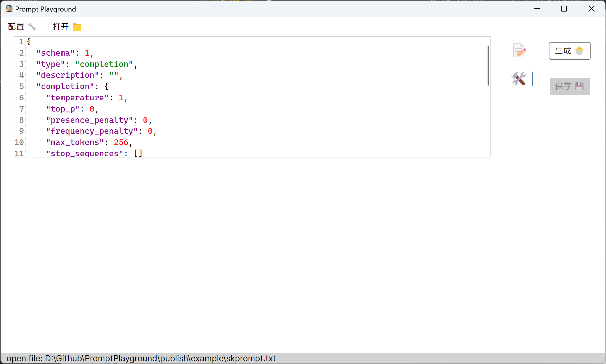Click the disabled 保存 save button
Image resolution: width=606 pixels, height=364 pixels.
(x=569, y=86)
